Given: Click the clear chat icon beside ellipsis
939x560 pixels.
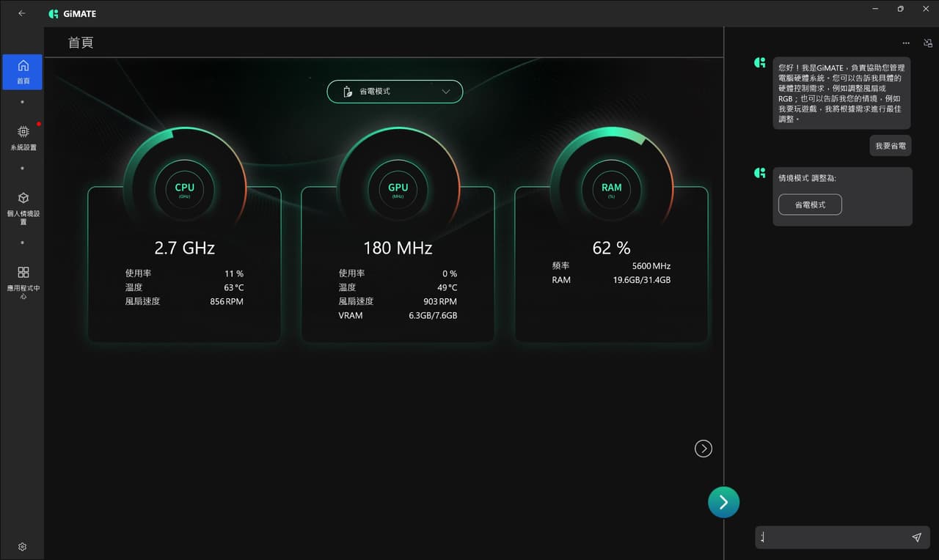Looking at the screenshot, I should point(928,43).
